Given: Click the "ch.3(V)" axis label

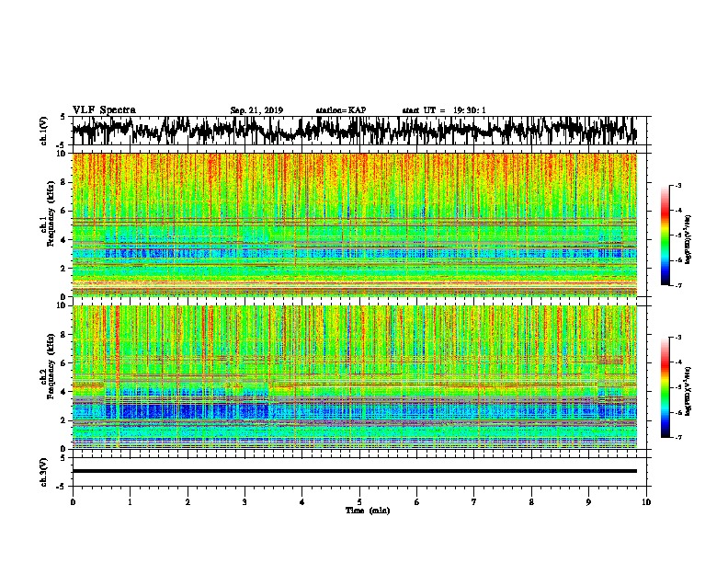Looking at the screenshot, I should (44, 472).
